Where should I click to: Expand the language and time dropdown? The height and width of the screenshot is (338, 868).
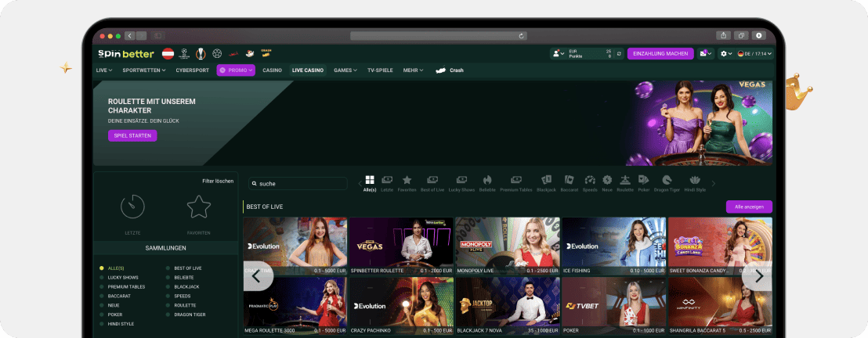click(755, 54)
